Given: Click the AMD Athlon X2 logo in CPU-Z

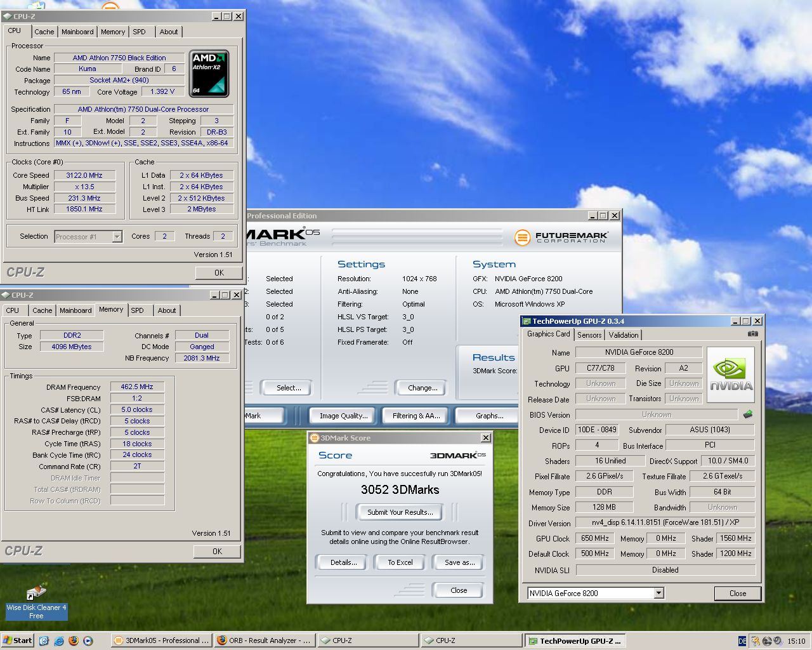Looking at the screenshot, I should tap(209, 74).
